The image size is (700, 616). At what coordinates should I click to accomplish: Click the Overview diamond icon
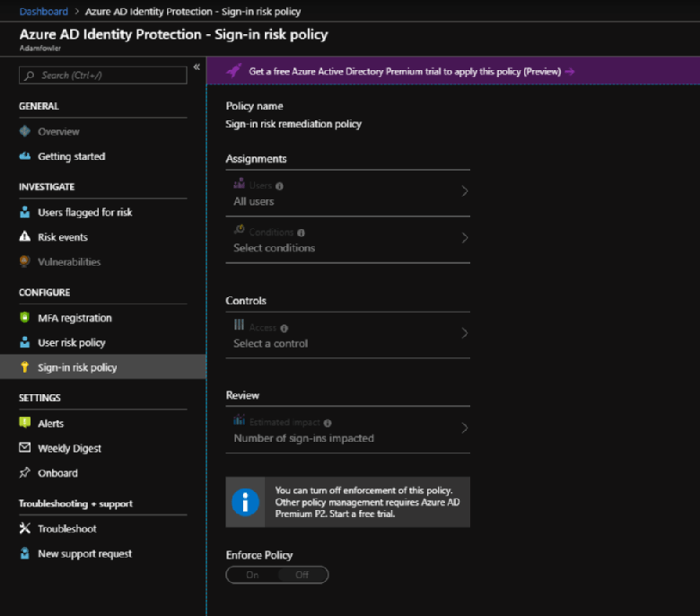coord(25,131)
